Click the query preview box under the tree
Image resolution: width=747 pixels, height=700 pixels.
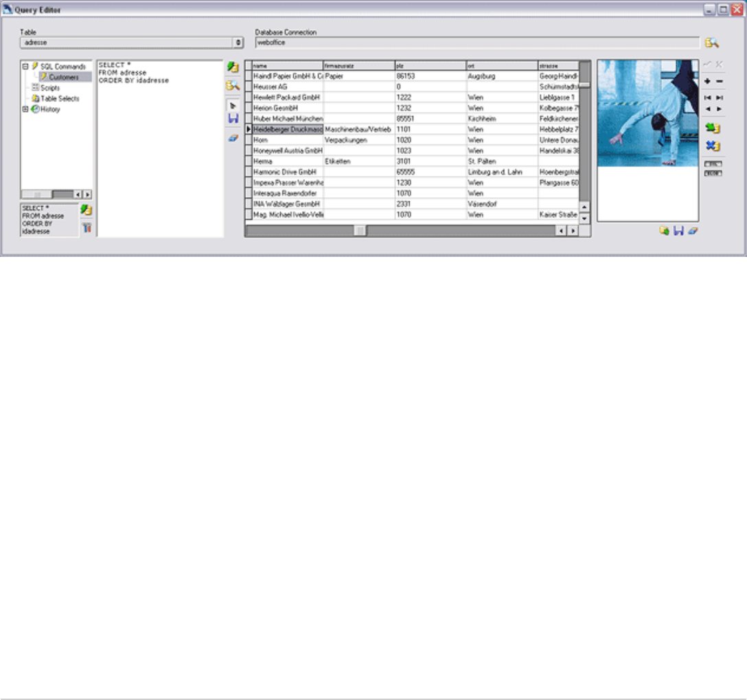coord(49,220)
